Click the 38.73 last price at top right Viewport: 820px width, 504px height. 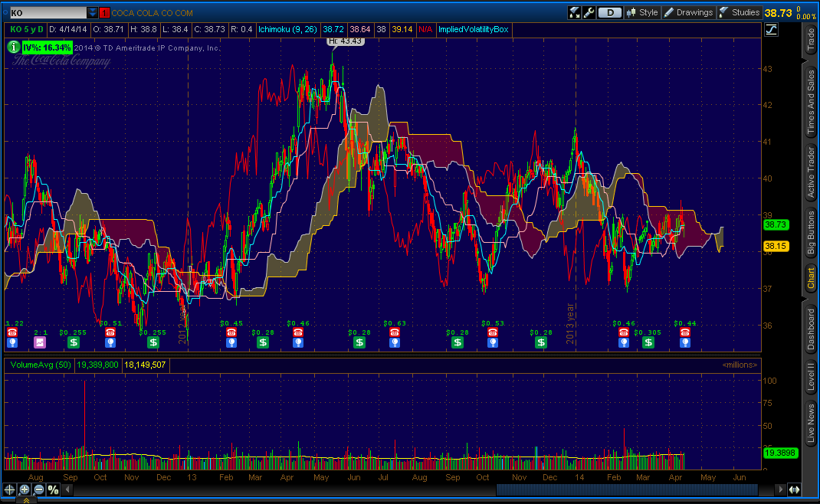(x=778, y=13)
